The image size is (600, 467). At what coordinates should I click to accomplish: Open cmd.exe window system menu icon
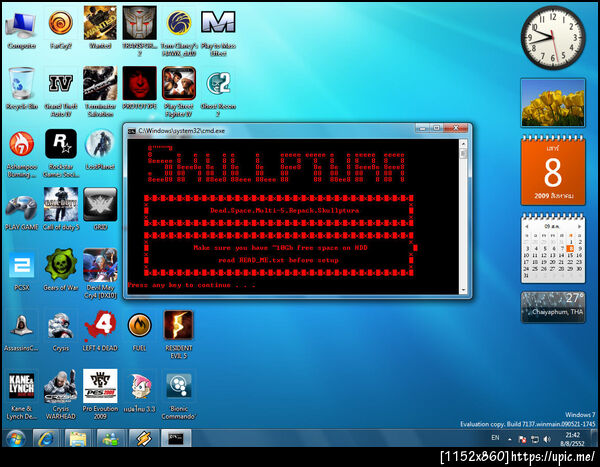click(132, 131)
